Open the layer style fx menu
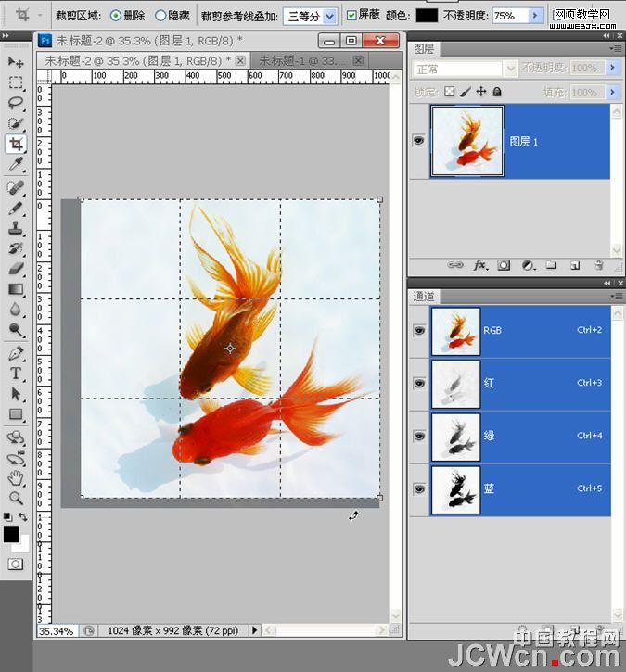The image size is (626, 672). coord(480,265)
